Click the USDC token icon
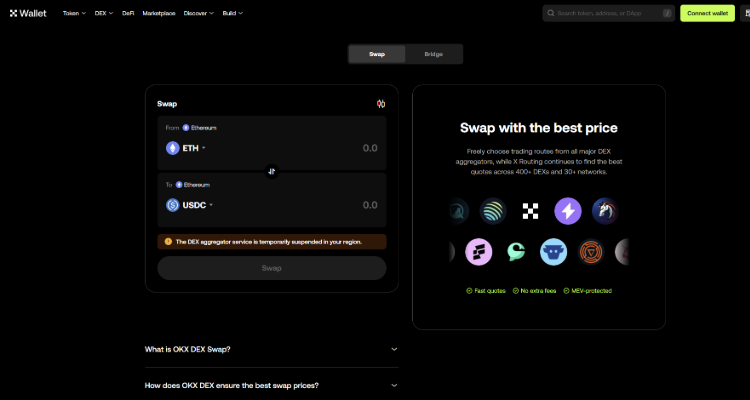Image resolution: width=750 pixels, height=400 pixels. coord(173,205)
